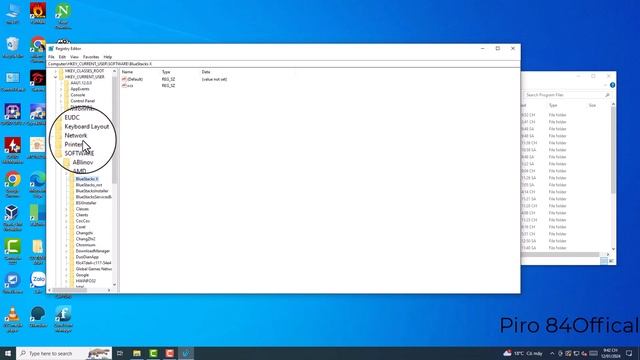640x360 pixels.
Task: Open the File menu in Registry Editor
Action: tap(51, 57)
